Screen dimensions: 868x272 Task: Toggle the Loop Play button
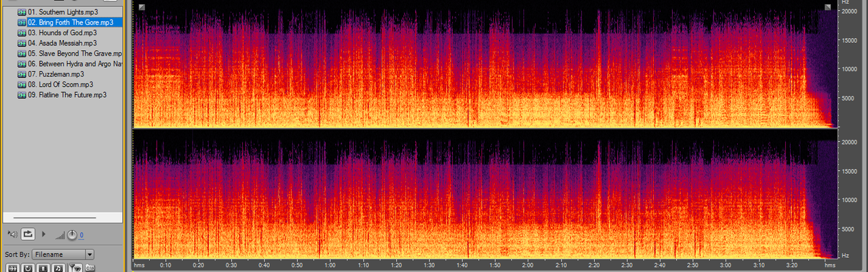(28, 234)
